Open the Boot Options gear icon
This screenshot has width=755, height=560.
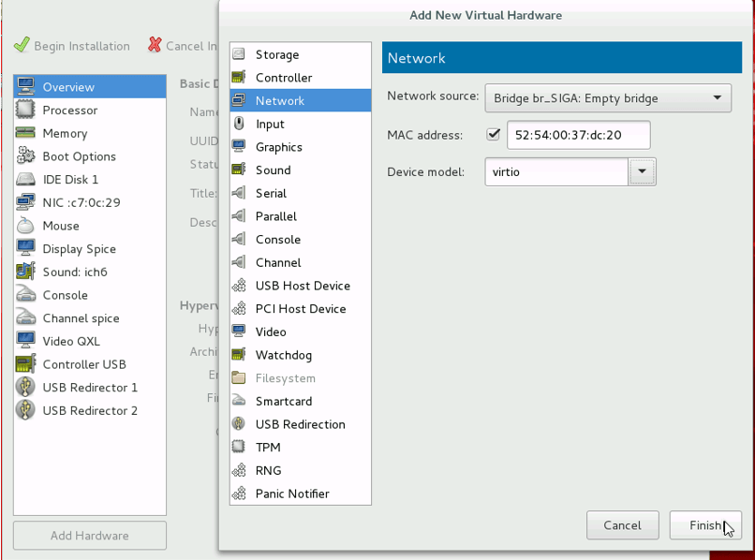click(25, 156)
